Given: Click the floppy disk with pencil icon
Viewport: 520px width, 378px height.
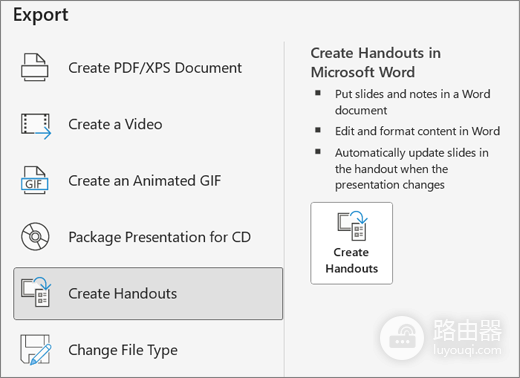Looking at the screenshot, I should click(36, 350).
